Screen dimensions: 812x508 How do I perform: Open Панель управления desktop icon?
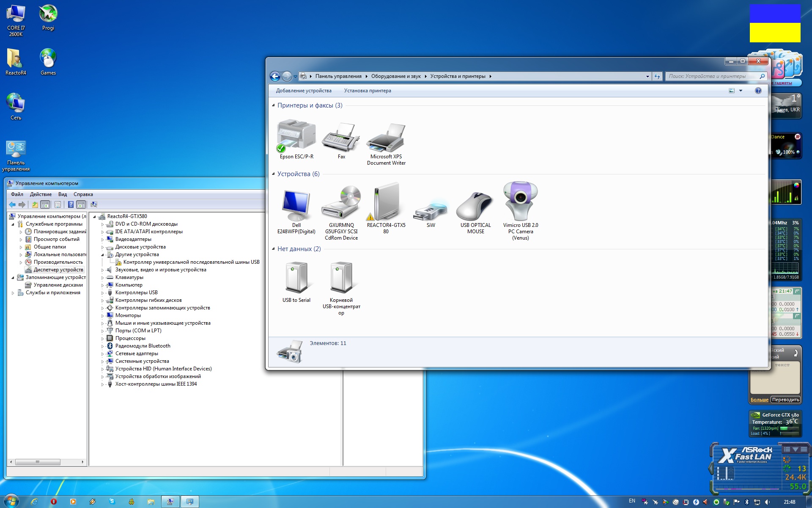coord(16,155)
